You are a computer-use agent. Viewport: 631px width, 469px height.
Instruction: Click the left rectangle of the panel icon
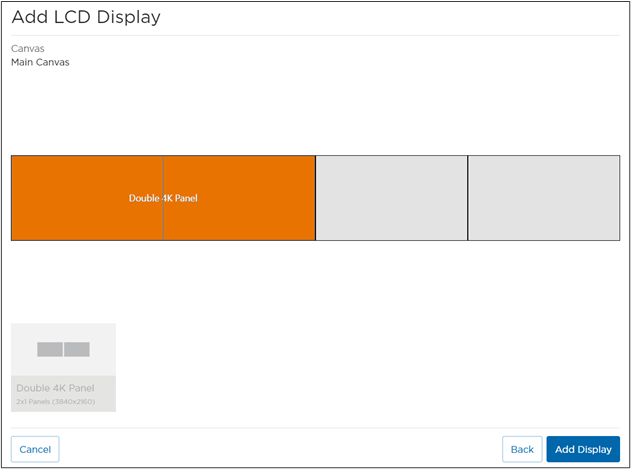pos(50,350)
